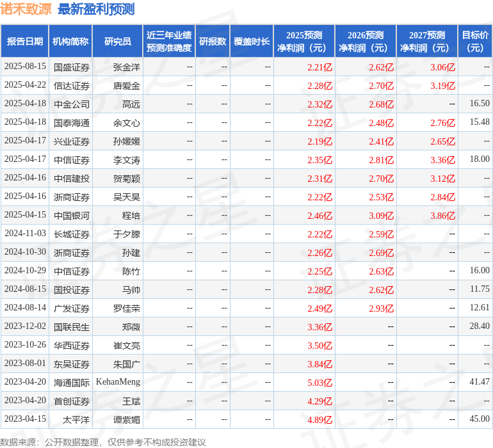
Task: Click analyst 李文涛
Action: [x=127, y=160]
